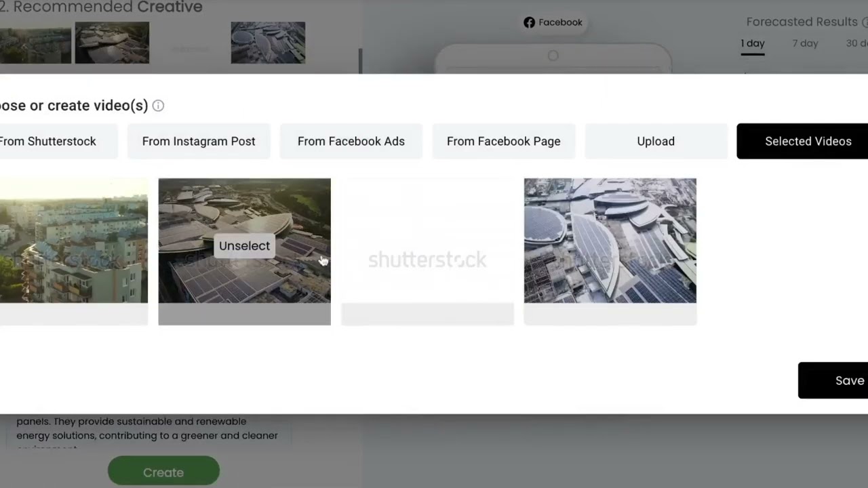Click the green Create button
The height and width of the screenshot is (488, 868).
pos(163,472)
